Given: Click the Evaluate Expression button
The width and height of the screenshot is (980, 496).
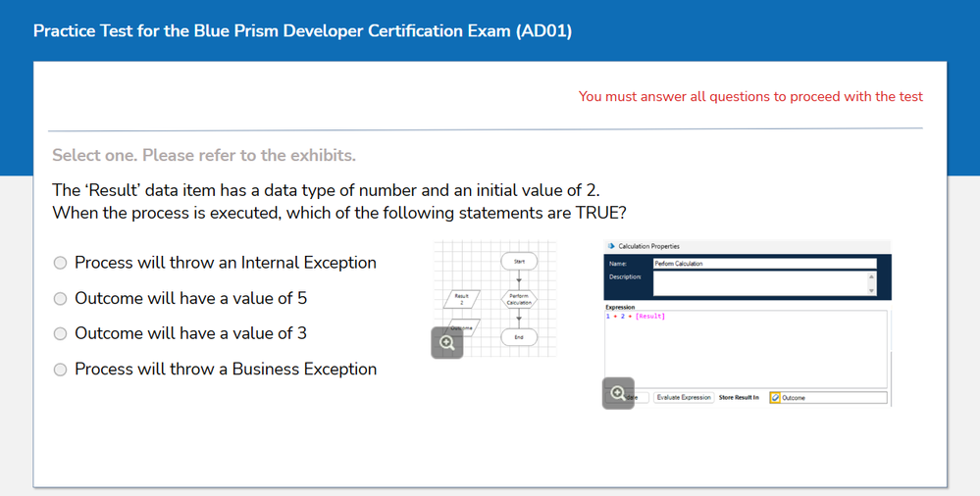Looking at the screenshot, I should click(x=684, y=398).
